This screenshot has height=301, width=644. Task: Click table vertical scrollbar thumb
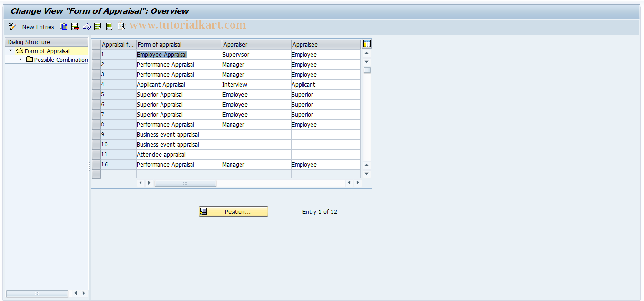click(x=367, y=70)
